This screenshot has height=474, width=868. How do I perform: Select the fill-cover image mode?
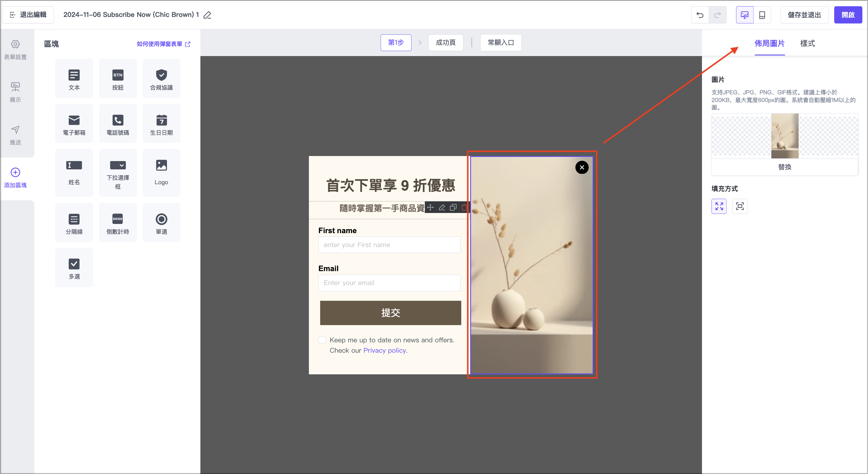pos(719,206)
